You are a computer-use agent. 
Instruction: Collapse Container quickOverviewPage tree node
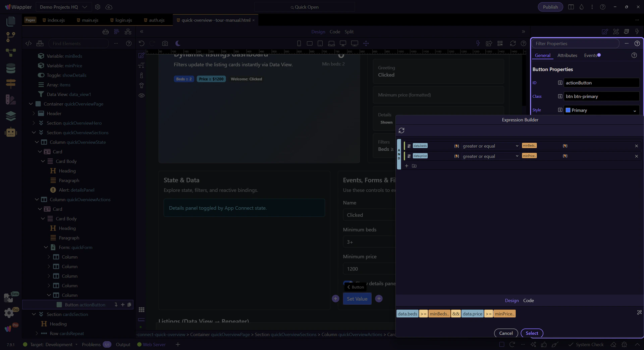31,104
